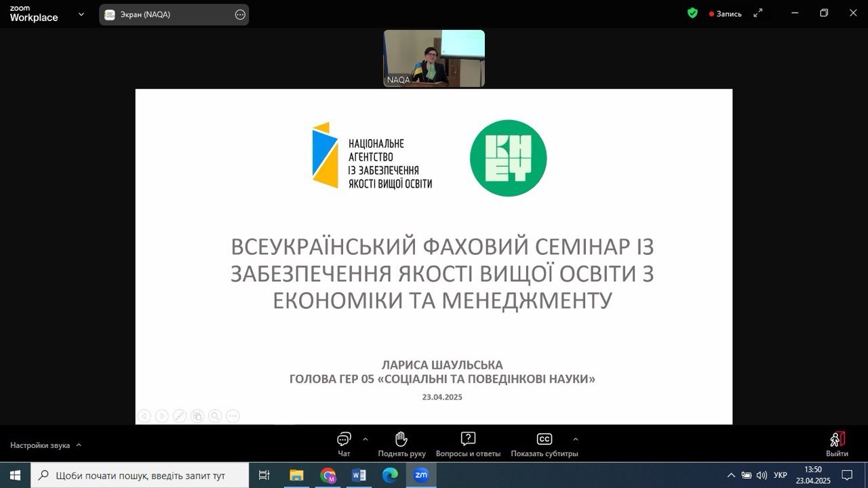Open the Zoom chat panel

click(x=344, y=444)
